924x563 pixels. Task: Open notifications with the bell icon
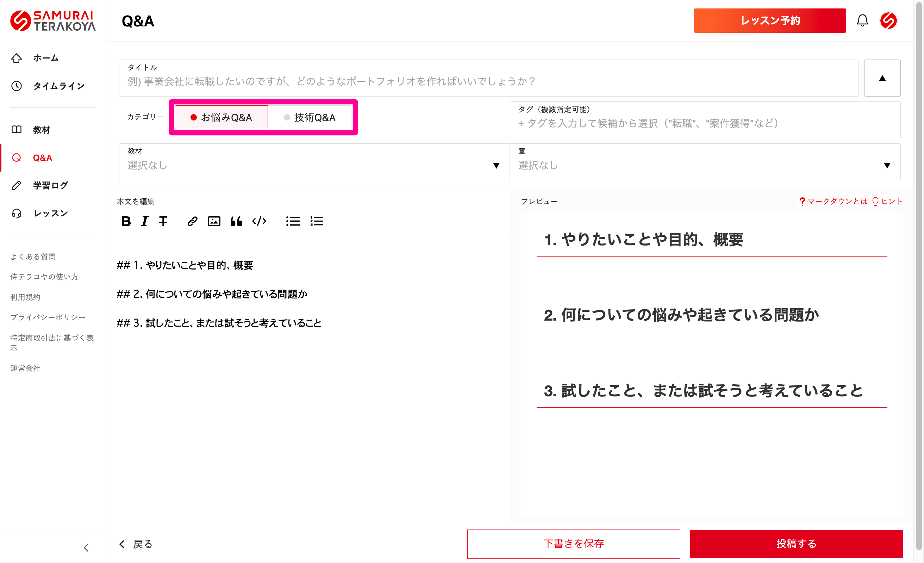[x=862, y=21]
